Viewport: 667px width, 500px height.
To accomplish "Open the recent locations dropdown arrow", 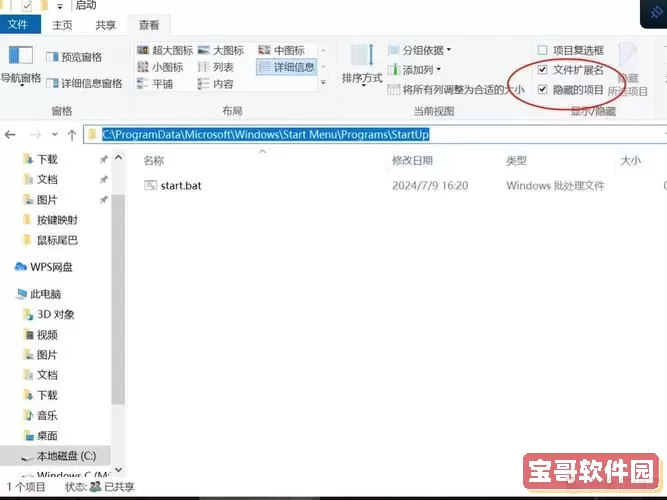I will [55, 135].
